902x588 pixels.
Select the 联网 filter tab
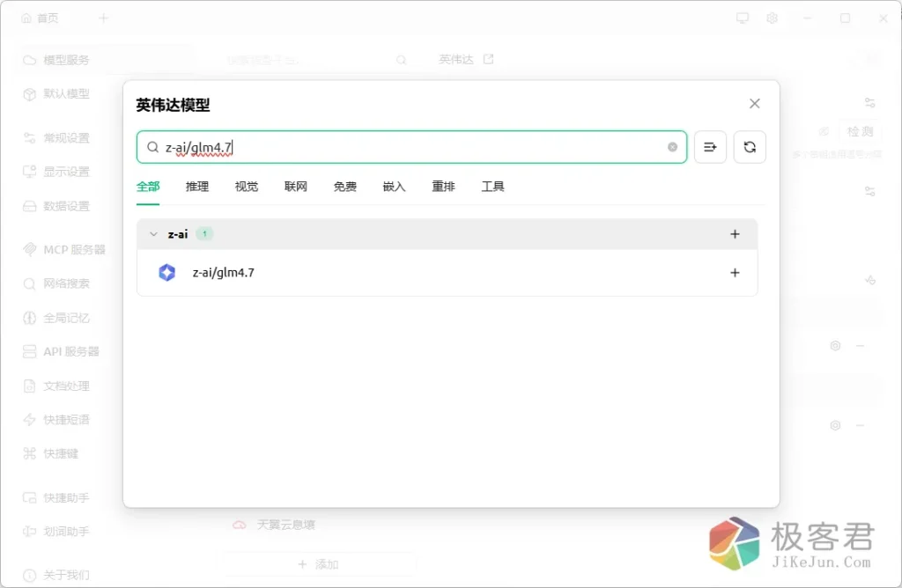click(x=296, y=187)
